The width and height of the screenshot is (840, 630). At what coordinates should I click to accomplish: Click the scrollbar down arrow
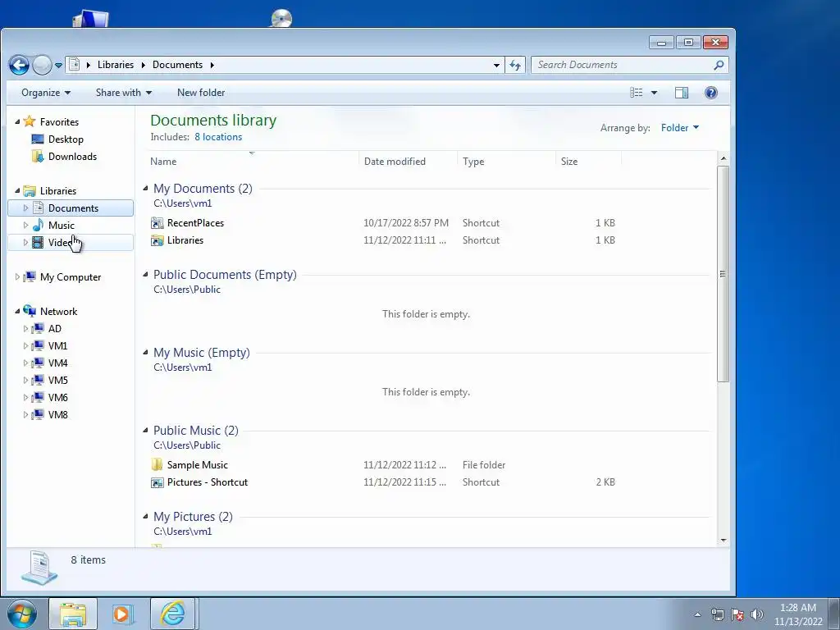click(724, 540)
